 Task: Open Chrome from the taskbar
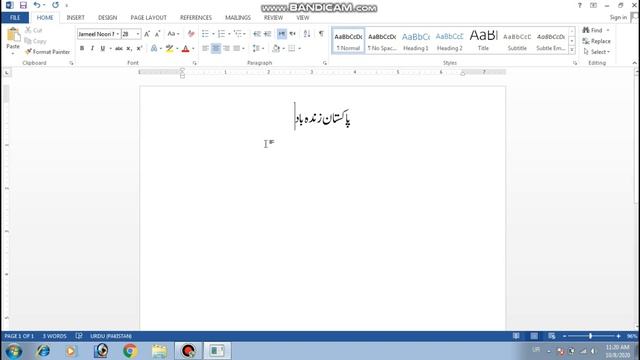click(x=130, y=351)
